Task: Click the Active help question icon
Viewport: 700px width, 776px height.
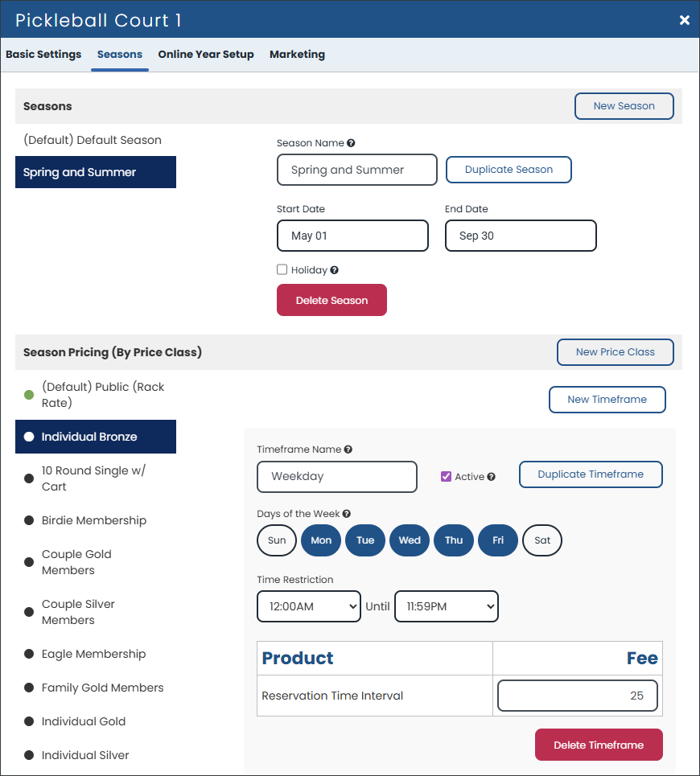Action: click(491, 477)
